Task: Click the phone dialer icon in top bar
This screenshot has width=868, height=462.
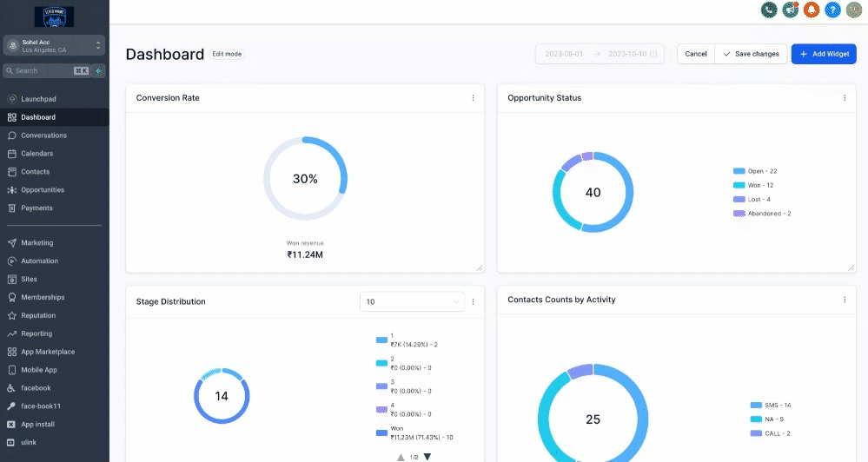Action: click(x=768, y=10)
